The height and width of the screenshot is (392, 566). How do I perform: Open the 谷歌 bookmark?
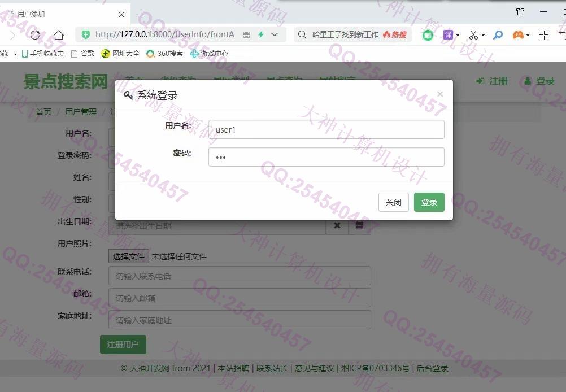[83, 54]
